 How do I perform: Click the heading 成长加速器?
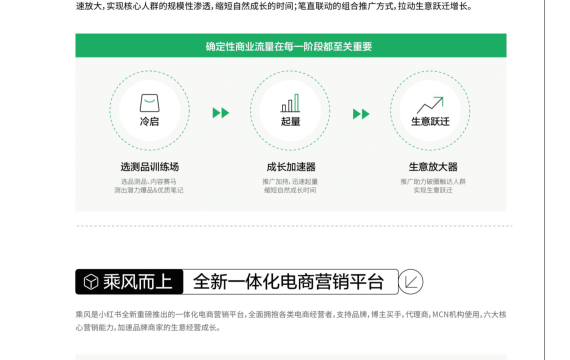(291, 167)
